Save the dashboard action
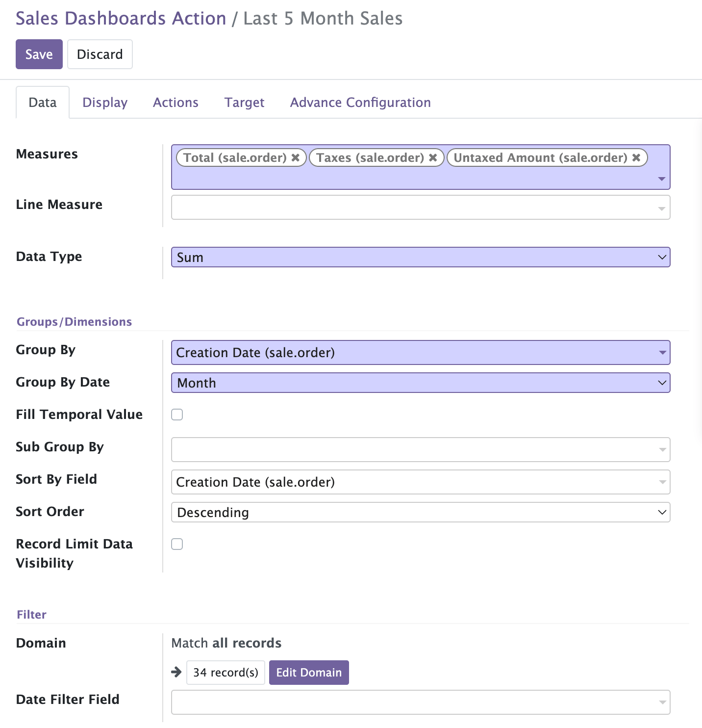This screenshot has height=728, width=702. tap(39, 54)
